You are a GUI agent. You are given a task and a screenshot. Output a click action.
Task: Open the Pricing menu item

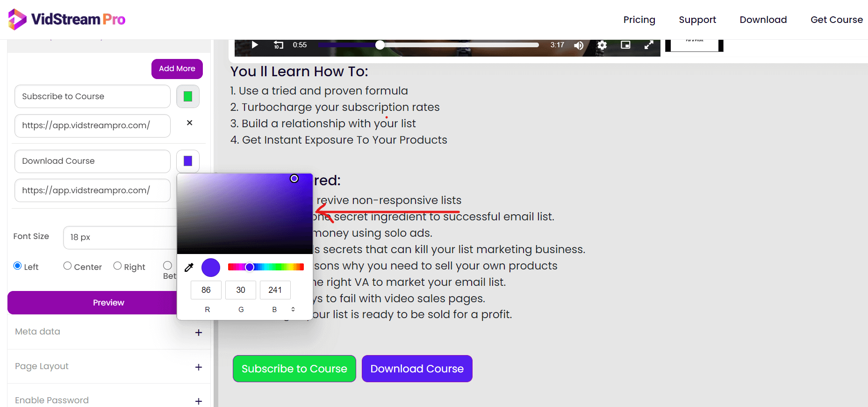[639, 20]
